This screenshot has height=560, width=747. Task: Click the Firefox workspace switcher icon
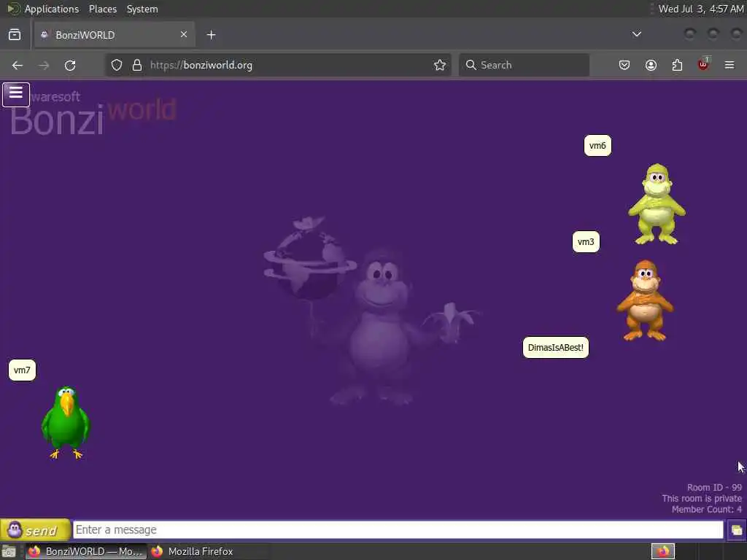[x=662, y=551]
